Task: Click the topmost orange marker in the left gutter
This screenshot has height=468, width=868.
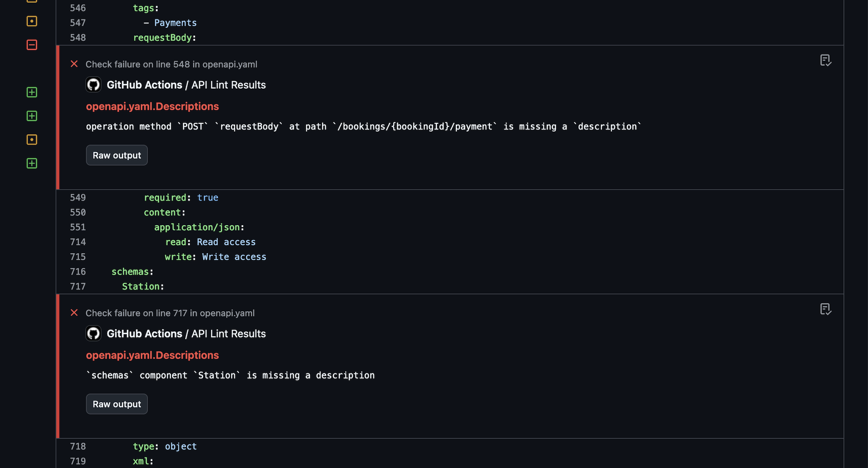Action: (32, 21)
